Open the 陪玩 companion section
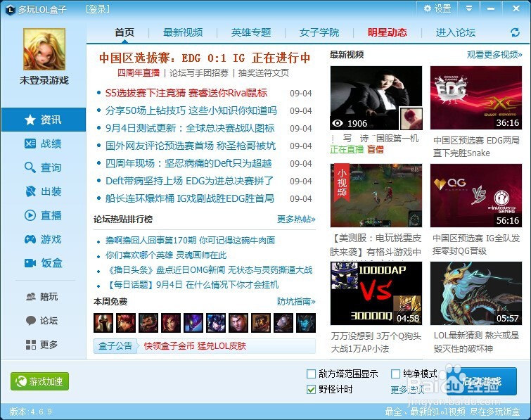Viewport: 531px width, 420px height. pyautogui.click(x=42, y=297)
